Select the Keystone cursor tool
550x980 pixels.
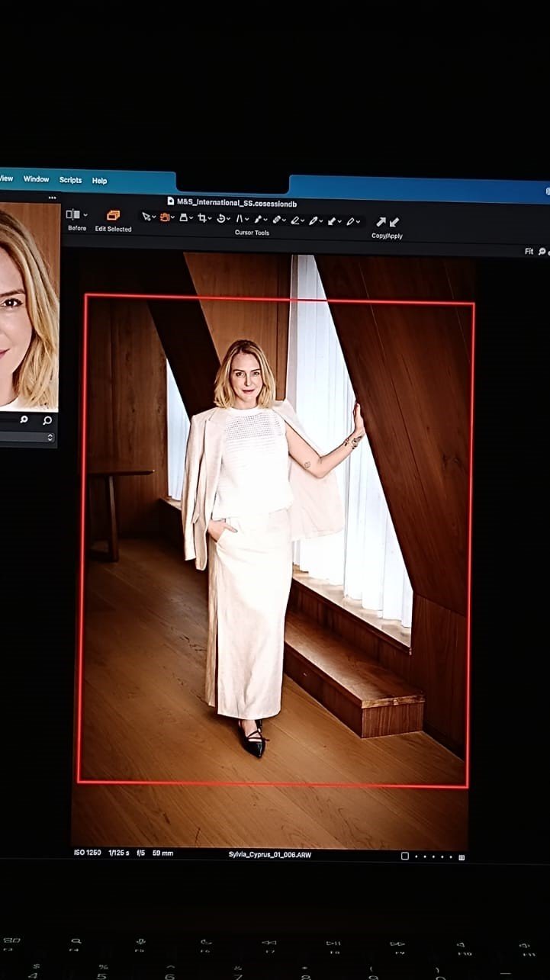click(240, 218)
